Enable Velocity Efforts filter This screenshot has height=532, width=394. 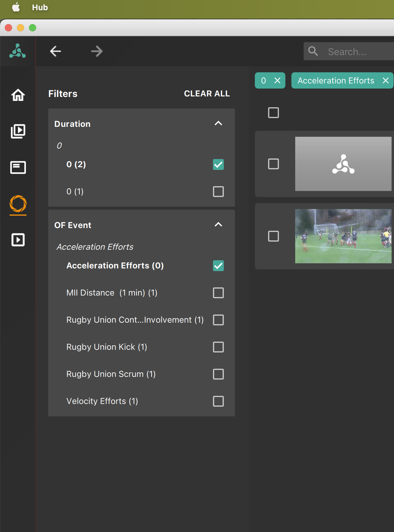pos(218,401)
